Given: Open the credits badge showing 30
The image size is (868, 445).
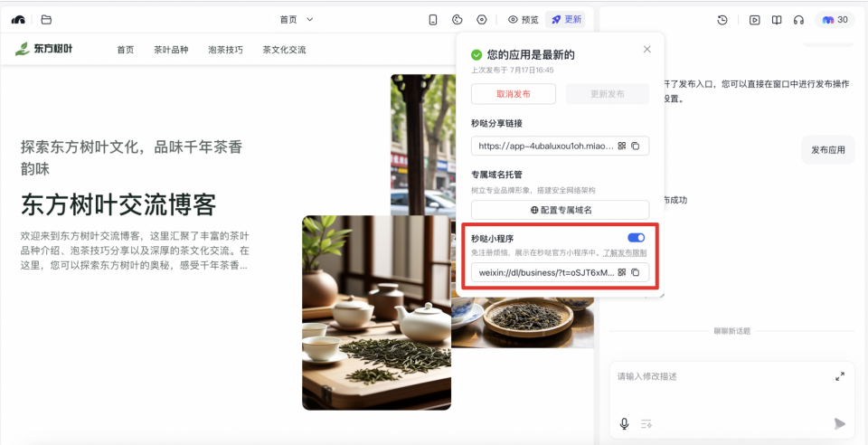Looking at the screenshot, I should [835, 20].
